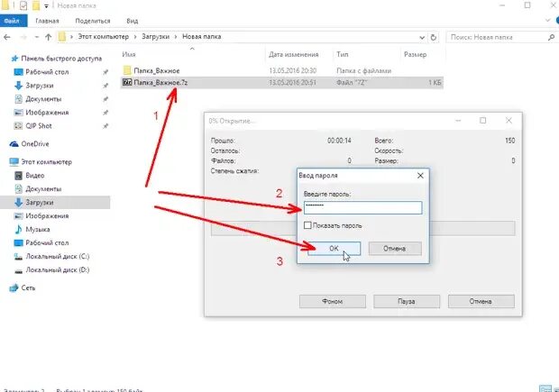The height and width of the screenshot is (392, 559).
Task: Open the Главная ribbon tab
Action: pyautogui.click(x=47, y=21)
